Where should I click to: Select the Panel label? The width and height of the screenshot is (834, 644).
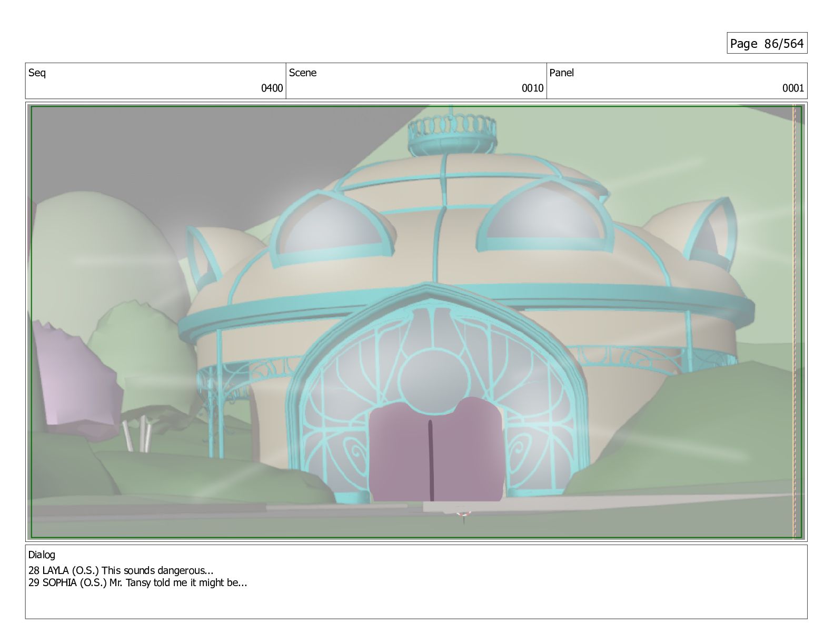[x=562, y=73]
